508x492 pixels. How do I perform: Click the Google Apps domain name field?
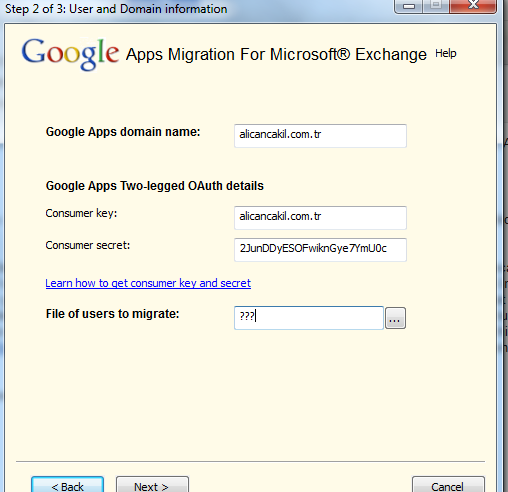[x=320, y=136]
